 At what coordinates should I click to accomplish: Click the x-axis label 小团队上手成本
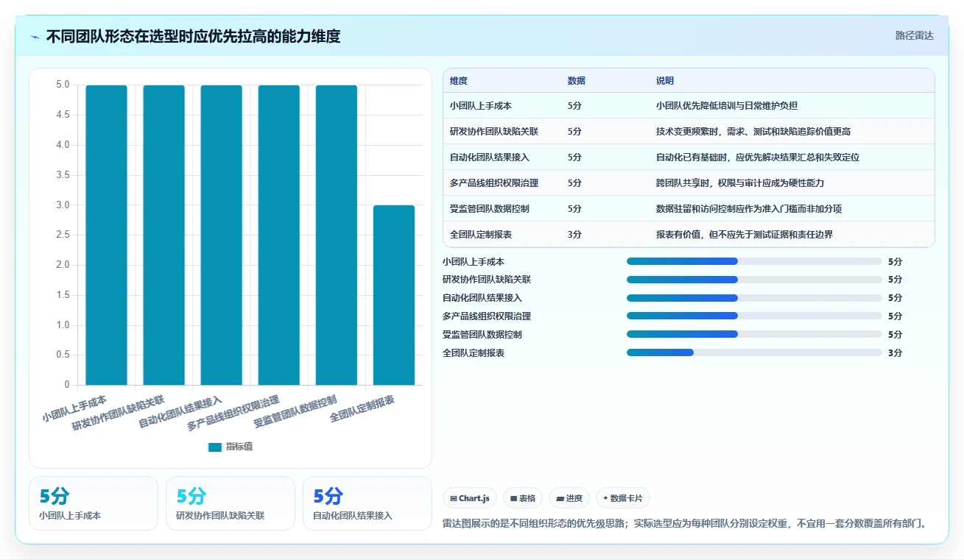74,409
